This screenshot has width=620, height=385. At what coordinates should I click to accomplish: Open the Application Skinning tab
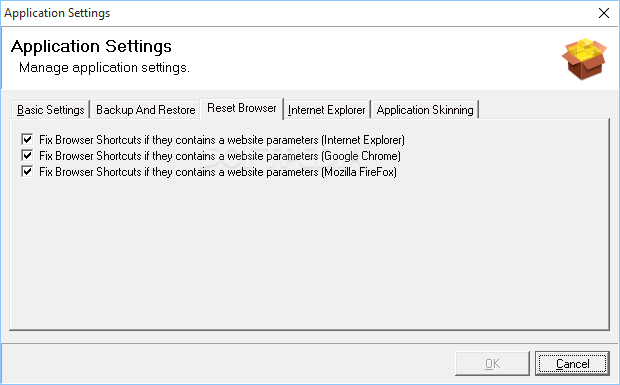pyautogui.click(x=425, y=109)
